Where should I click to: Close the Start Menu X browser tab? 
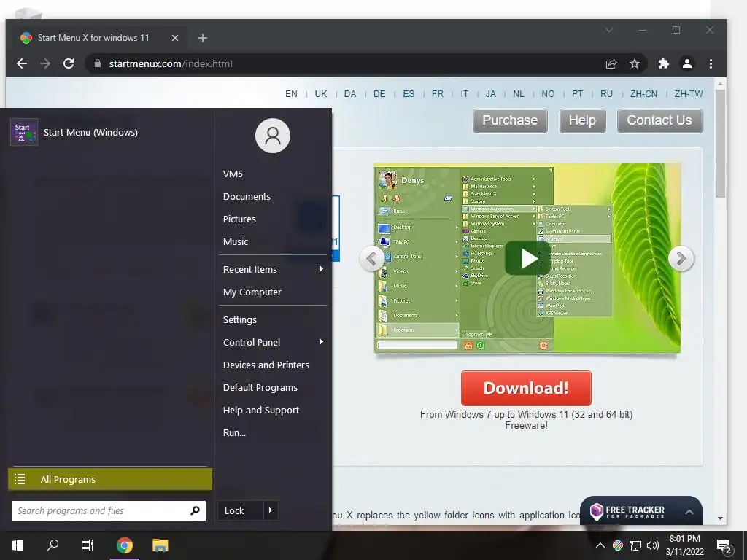[x=175, y=38]
